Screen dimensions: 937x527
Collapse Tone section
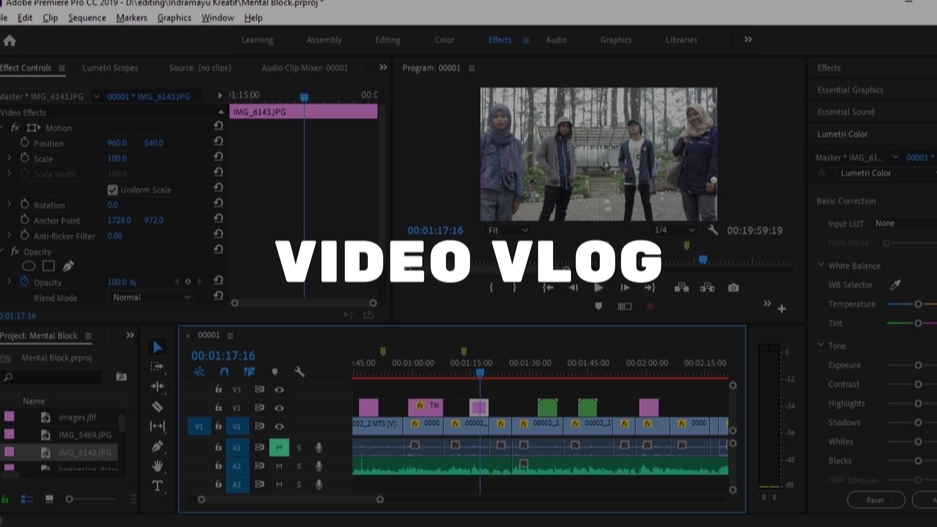point(820,345)
